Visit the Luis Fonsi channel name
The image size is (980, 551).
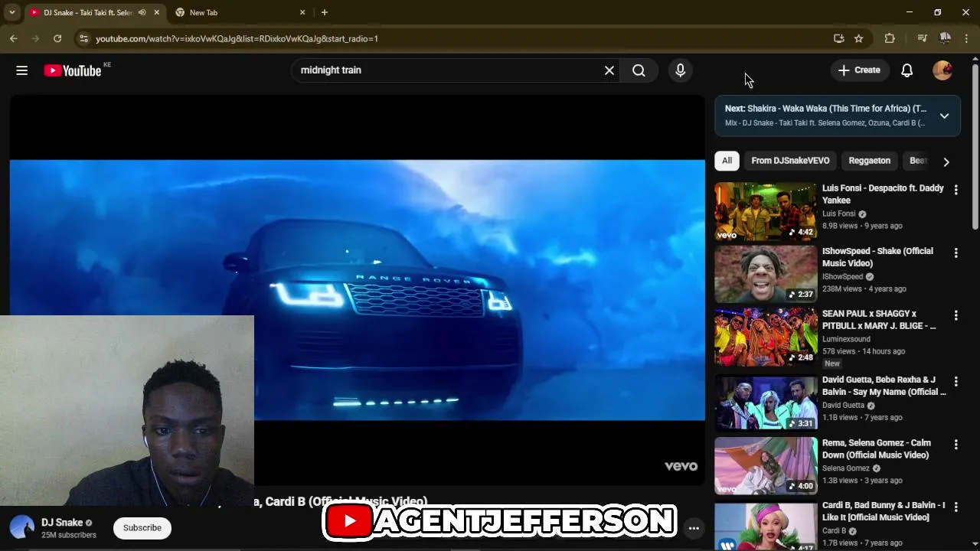[x=838, y=214]
